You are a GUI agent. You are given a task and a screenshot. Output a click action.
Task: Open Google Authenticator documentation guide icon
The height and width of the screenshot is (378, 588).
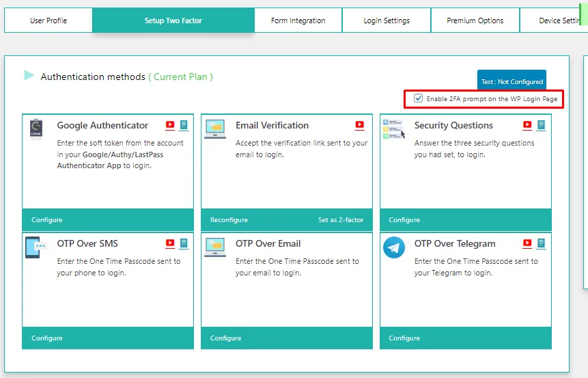point(184,125)
